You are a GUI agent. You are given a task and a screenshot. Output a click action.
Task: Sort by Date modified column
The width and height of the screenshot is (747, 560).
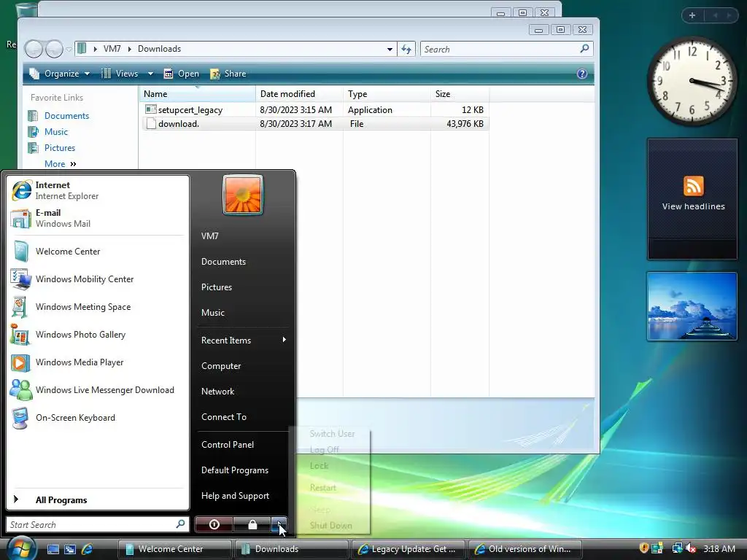coord(299,94)
